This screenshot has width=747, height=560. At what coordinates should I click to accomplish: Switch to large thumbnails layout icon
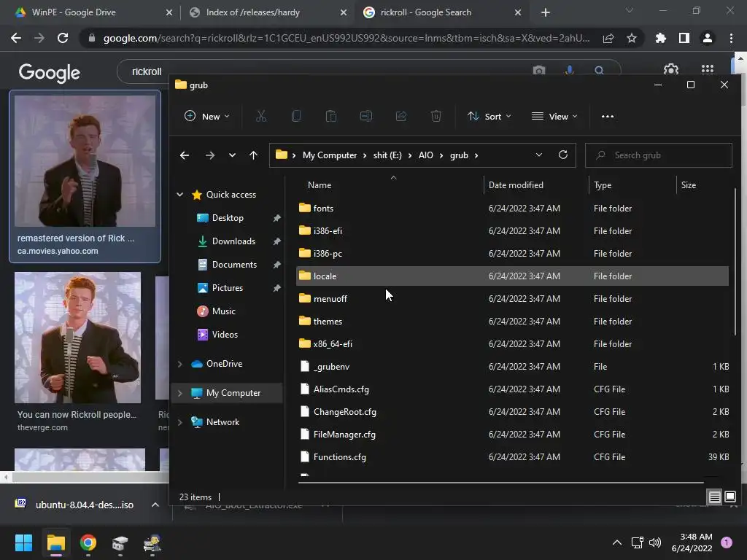click(x=730, y=497)
